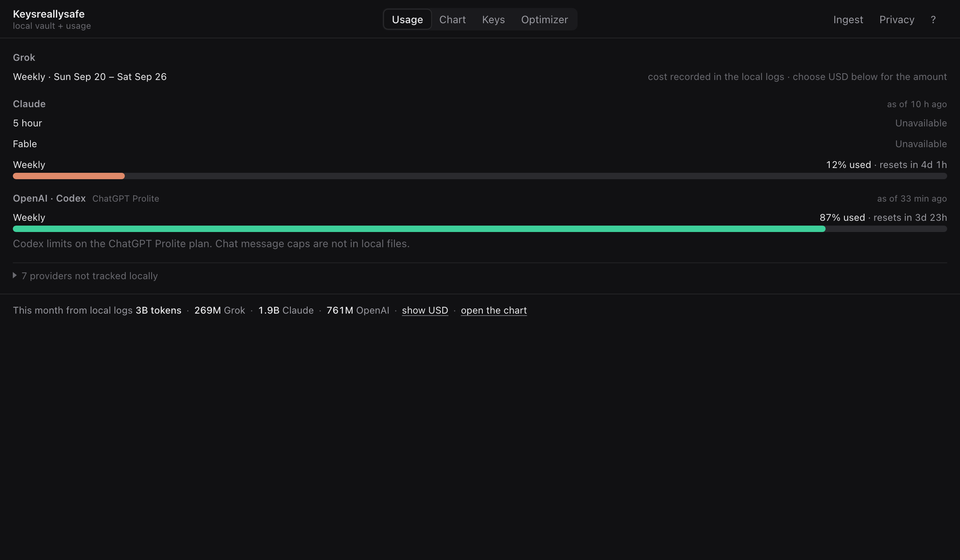Click the as of 33 min ago timestamp
The image size is (960, 560).
click(912, 198)
